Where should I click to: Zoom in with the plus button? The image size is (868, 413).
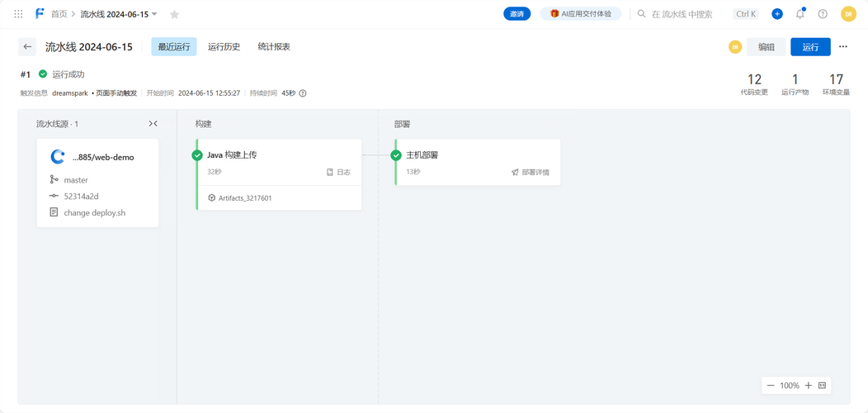click(809, 385)
